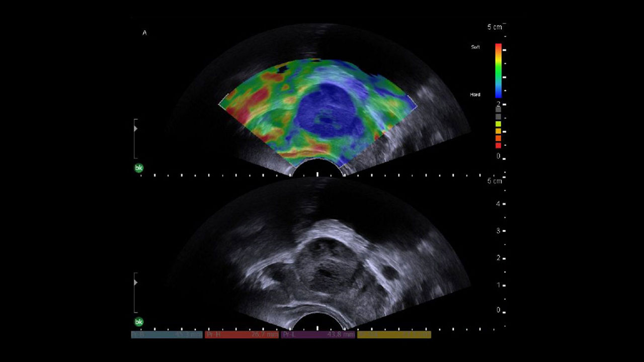This screenshot has height=362, width=644.
Task: Click the green bk logo on elastography image
Action: point(139,167)
